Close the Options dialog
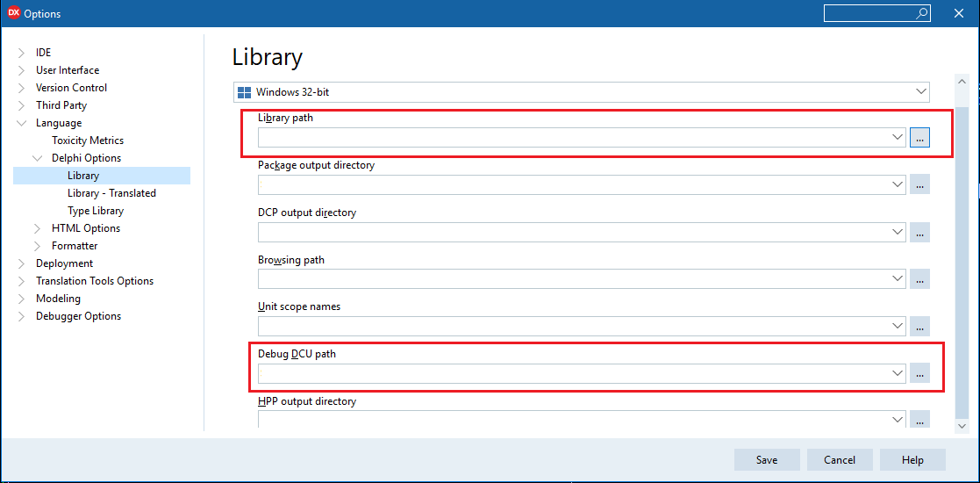This screenshot has width=980, height=483. 959,13
